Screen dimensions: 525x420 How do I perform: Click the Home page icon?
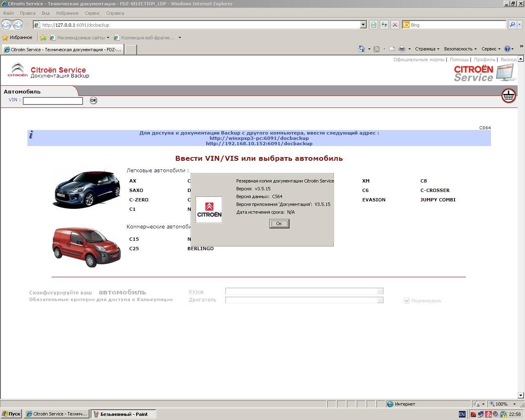(361, 49)
